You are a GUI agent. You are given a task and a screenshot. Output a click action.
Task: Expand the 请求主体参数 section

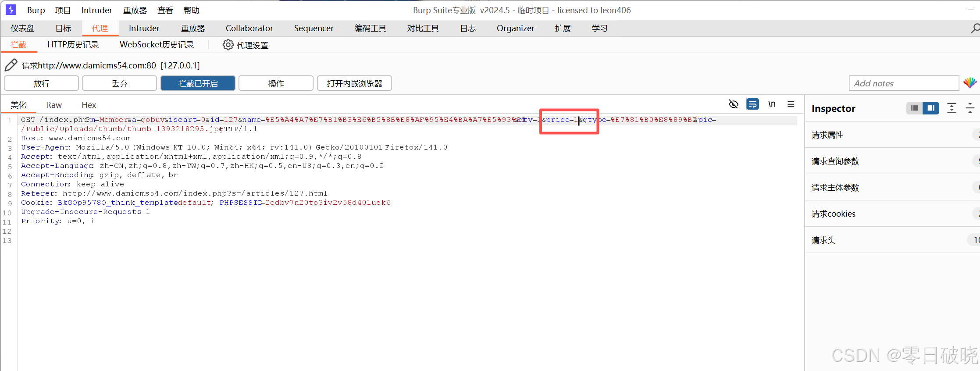(x=892, y=187)
